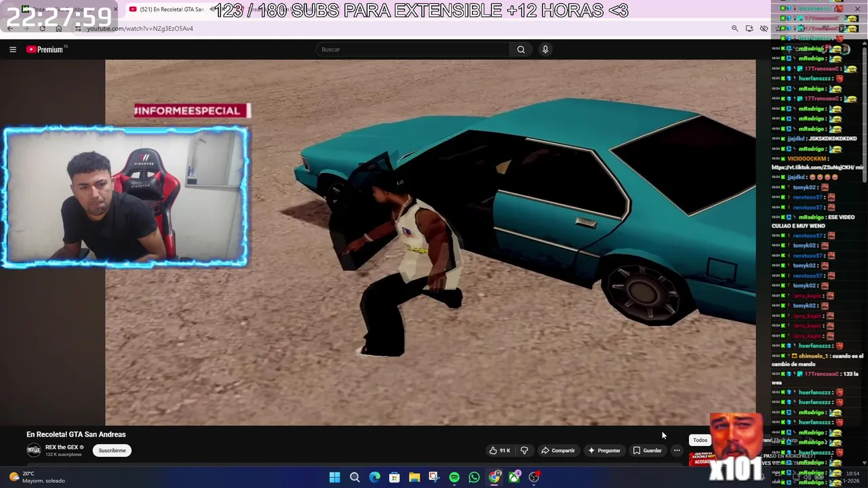This screenshot has height=488, width=868.
Task: Click the youtube.com address bar URL
Action: pyautogui.click(x=140, y=28)
